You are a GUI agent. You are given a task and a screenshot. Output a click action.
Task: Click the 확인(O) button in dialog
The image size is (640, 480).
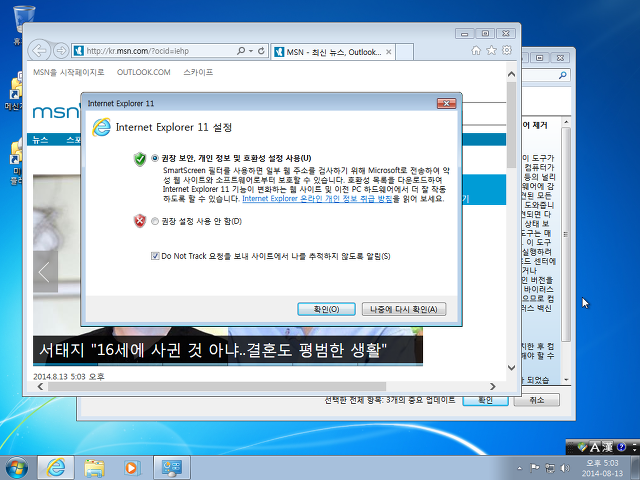point(326,309)
